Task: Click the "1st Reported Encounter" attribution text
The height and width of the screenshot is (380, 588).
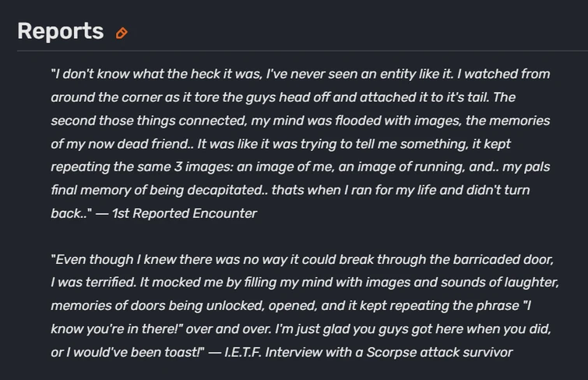Action: pos(184,213)
